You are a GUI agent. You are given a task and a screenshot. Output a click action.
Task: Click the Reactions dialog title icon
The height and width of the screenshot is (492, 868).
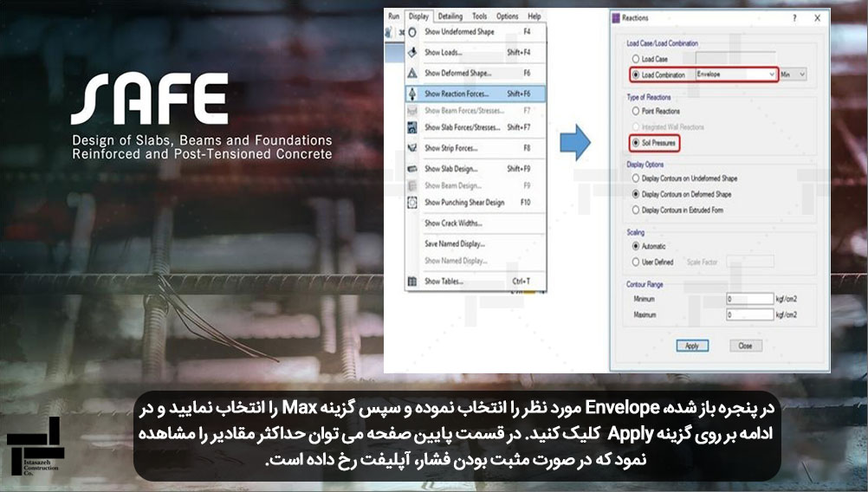click(616, 17)
